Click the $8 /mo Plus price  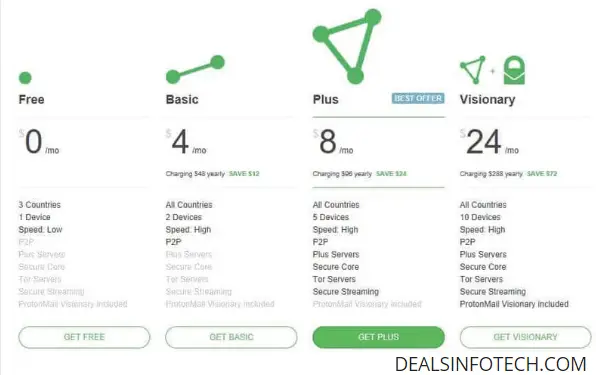click(x=333, y=142)
